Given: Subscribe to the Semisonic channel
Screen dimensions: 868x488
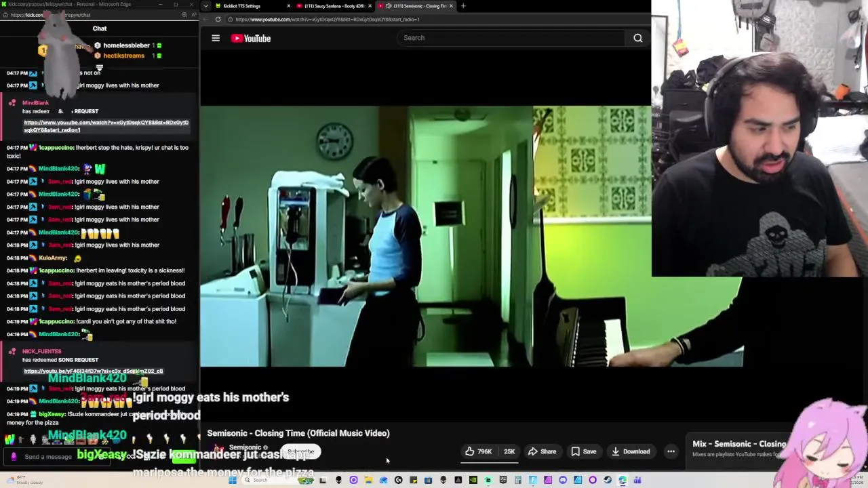Looking at the screenshot, I should pos(301,451).
